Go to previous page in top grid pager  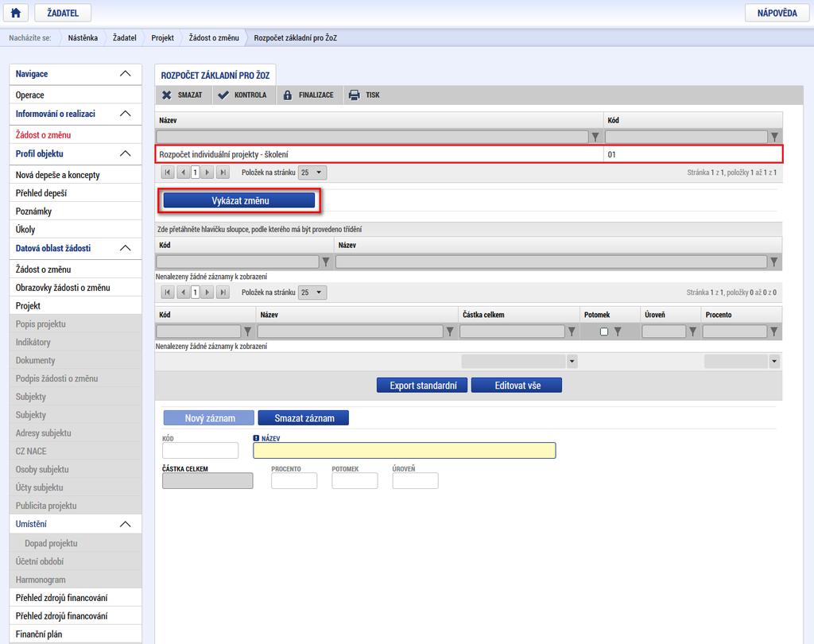coord(183,173)
